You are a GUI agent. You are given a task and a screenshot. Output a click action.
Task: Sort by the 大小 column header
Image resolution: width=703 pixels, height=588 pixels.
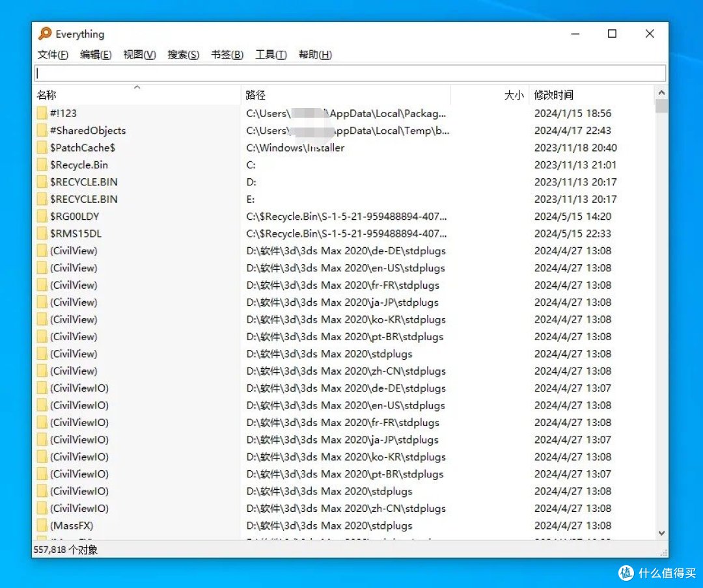point(489,95)
